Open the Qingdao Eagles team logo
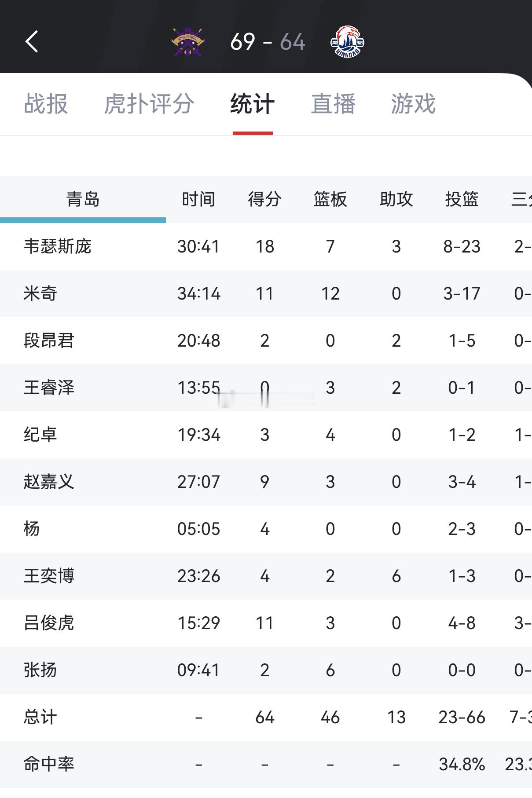The width and height of the screenshot is (532, 798). 348,42
